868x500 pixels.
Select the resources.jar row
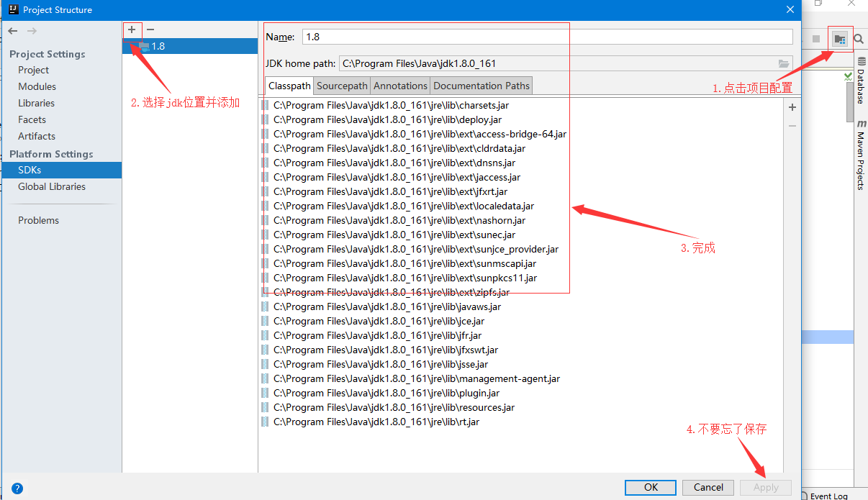click(521, 407)
